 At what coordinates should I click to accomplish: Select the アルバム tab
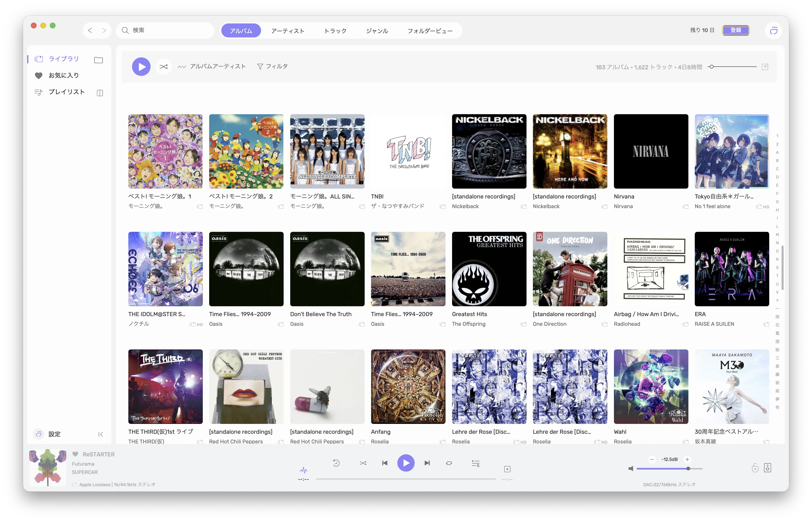pyautogui.click(x=241, y=31)
